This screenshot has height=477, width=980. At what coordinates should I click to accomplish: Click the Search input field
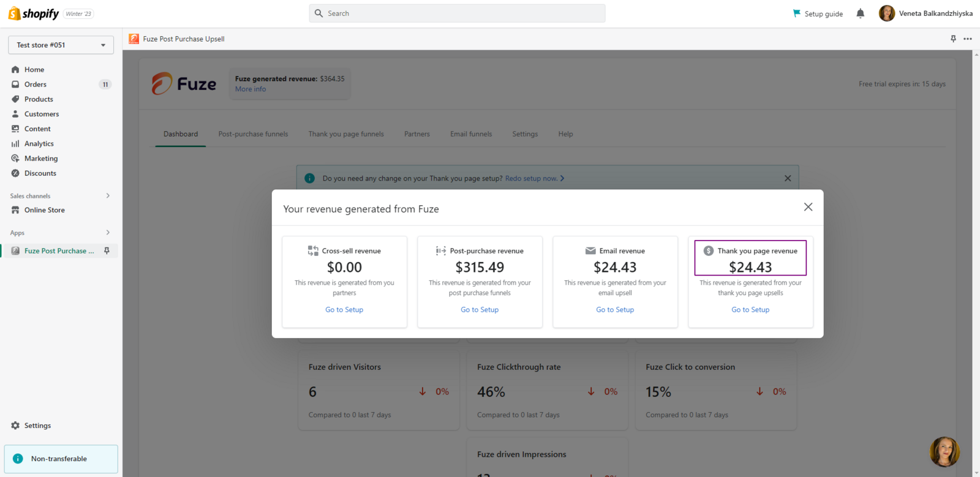(457, 13)
